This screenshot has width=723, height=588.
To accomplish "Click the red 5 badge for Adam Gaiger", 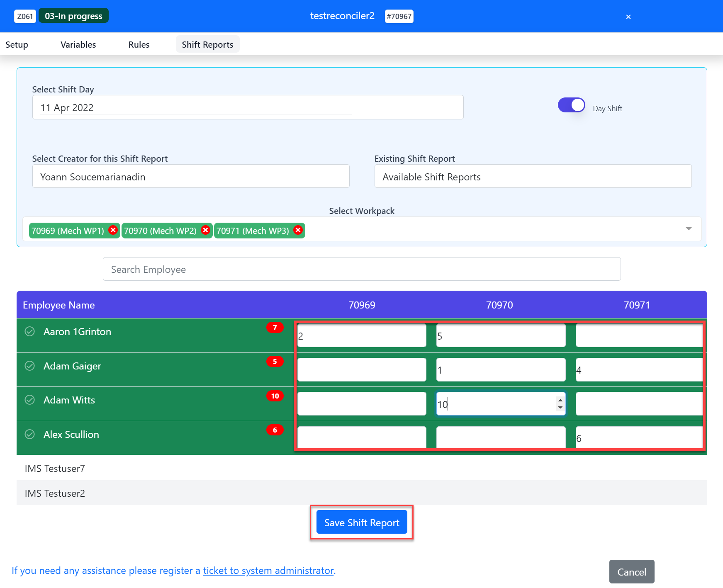I will click(x=275, y=362).
